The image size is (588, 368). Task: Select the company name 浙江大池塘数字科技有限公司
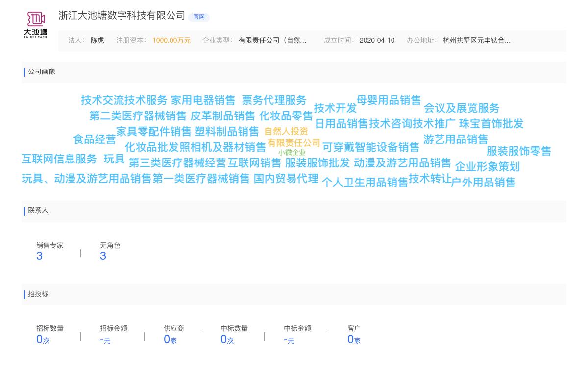pyautogui.click(x=122, y=16)
